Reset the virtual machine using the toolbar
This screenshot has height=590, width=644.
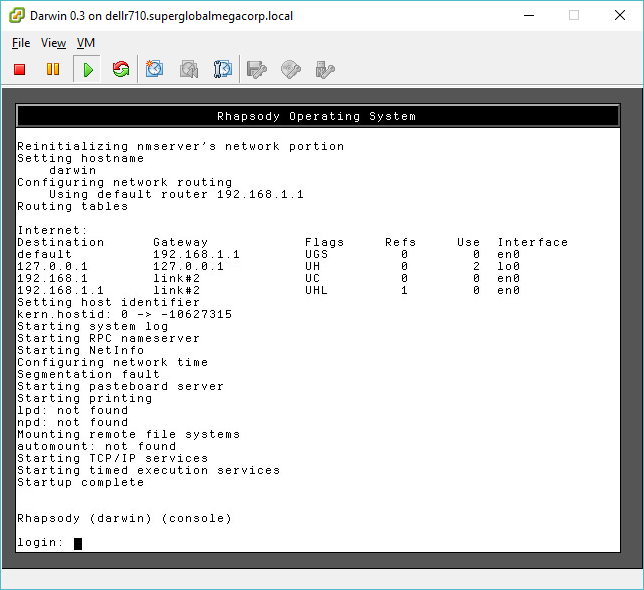121,69
